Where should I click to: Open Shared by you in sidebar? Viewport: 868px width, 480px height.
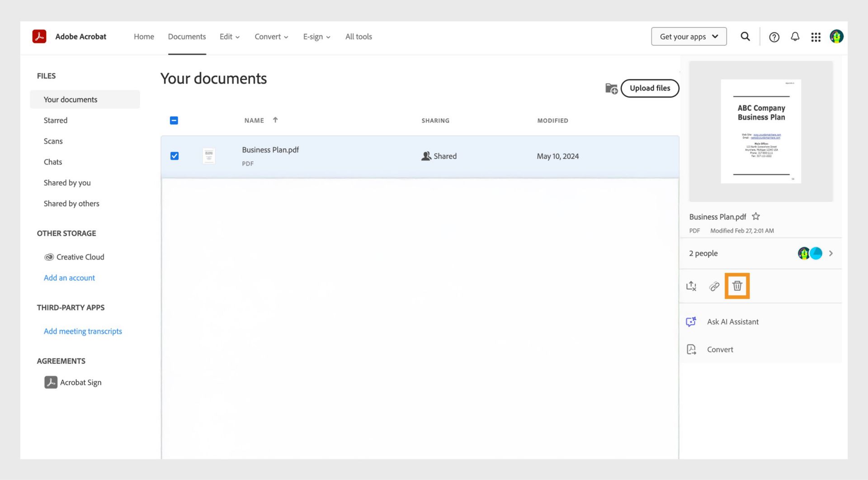tap(67, 183)
